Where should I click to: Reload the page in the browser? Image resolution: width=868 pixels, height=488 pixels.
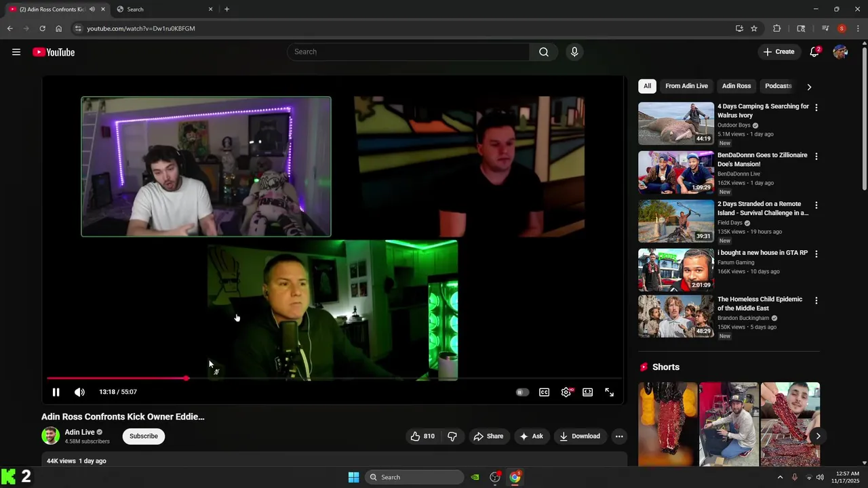[x=42, y=28]
